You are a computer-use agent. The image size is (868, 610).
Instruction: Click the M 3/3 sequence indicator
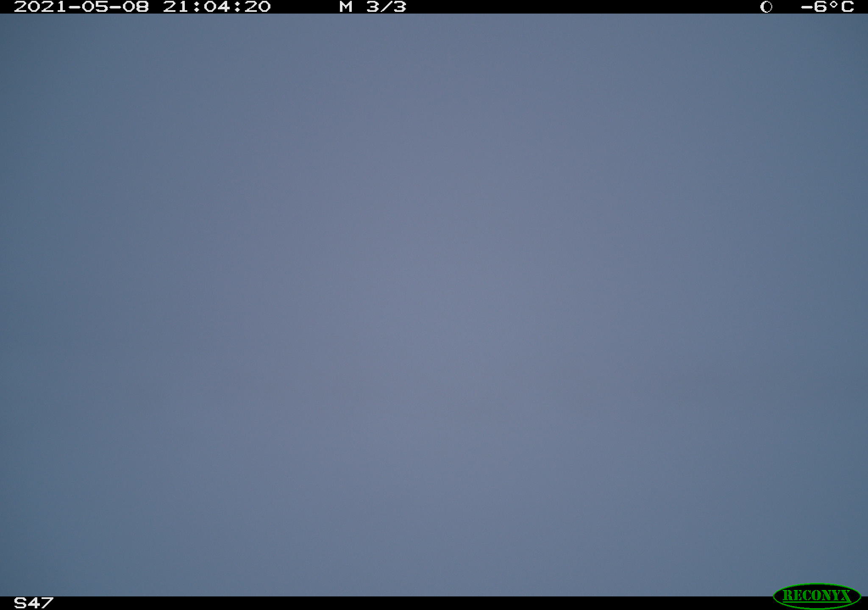coord(373,7)
